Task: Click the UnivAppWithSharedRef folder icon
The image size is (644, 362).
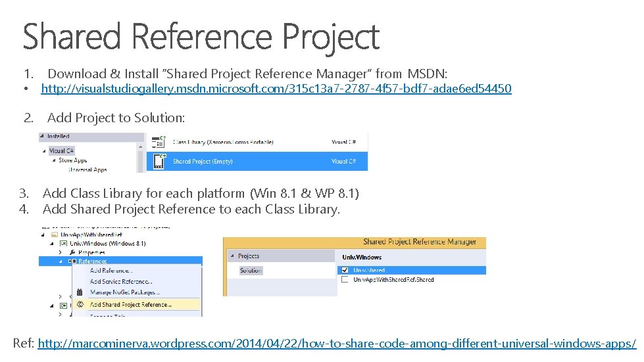Action: pos(55,235)
